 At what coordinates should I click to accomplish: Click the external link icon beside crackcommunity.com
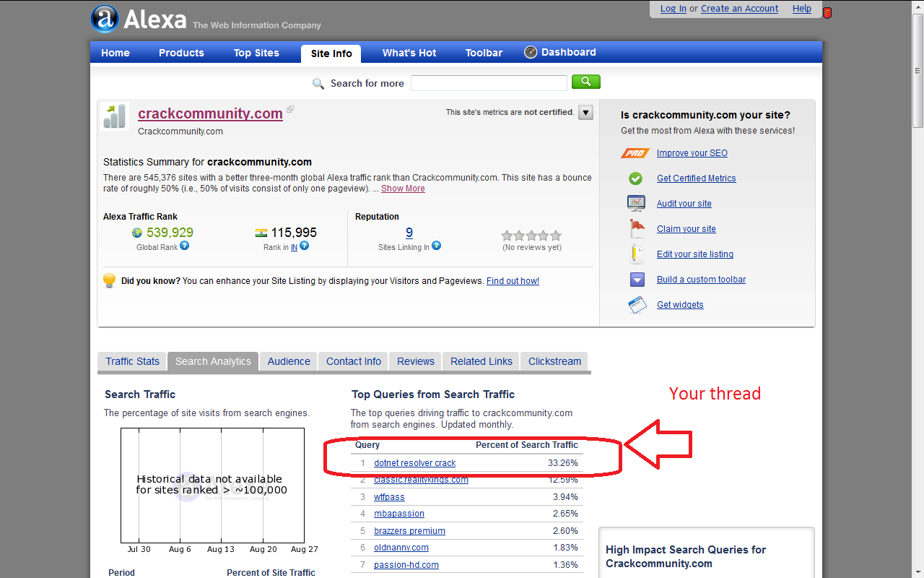pyautogui.click(x=290, y=110)
